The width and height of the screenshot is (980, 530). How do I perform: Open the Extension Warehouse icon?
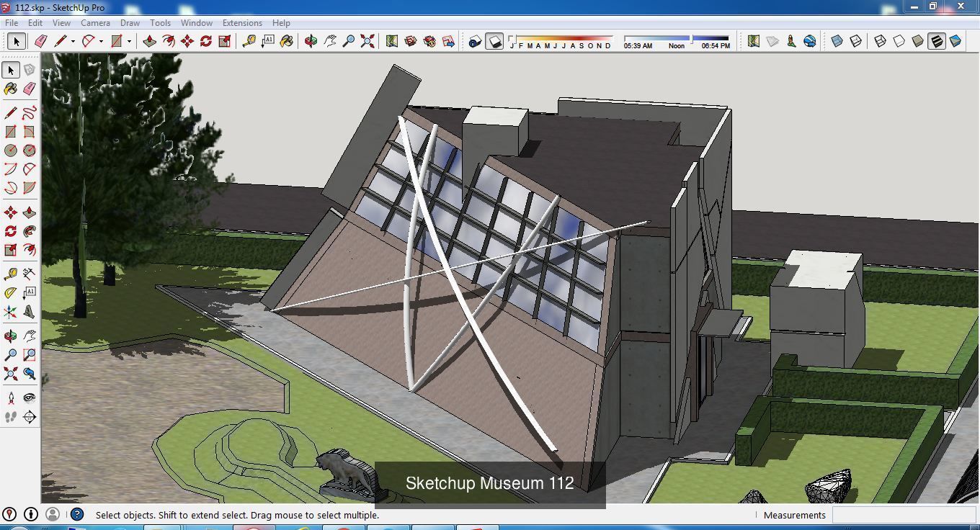coord(429,41)
